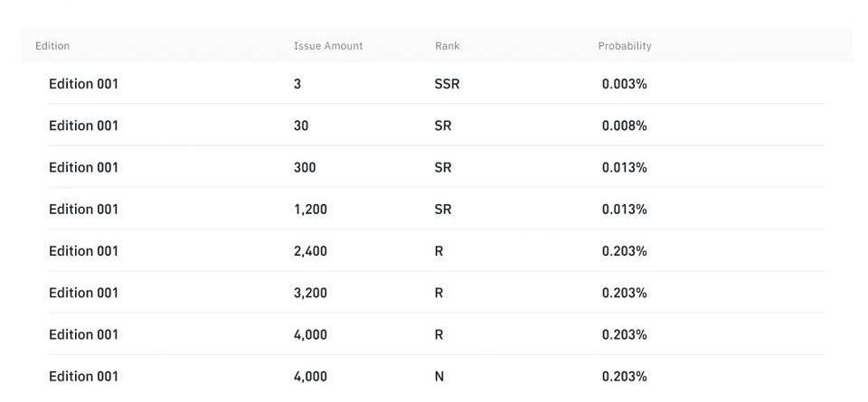This screenshot has width=868, height=402.
Task: Click the issue amount 3 cell
Action: [297, 84]
